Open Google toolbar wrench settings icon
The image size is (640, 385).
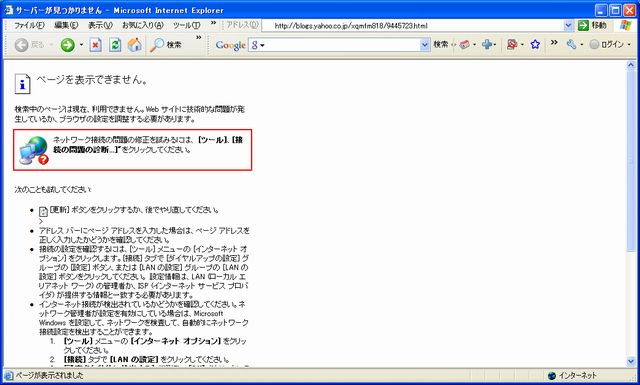[x=571, y=45]
